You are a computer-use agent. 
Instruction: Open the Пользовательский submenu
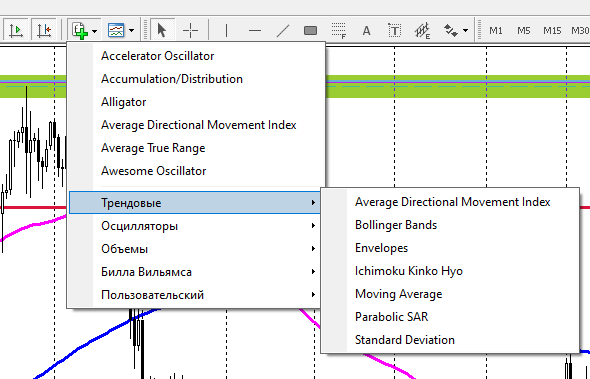[195, 295]
